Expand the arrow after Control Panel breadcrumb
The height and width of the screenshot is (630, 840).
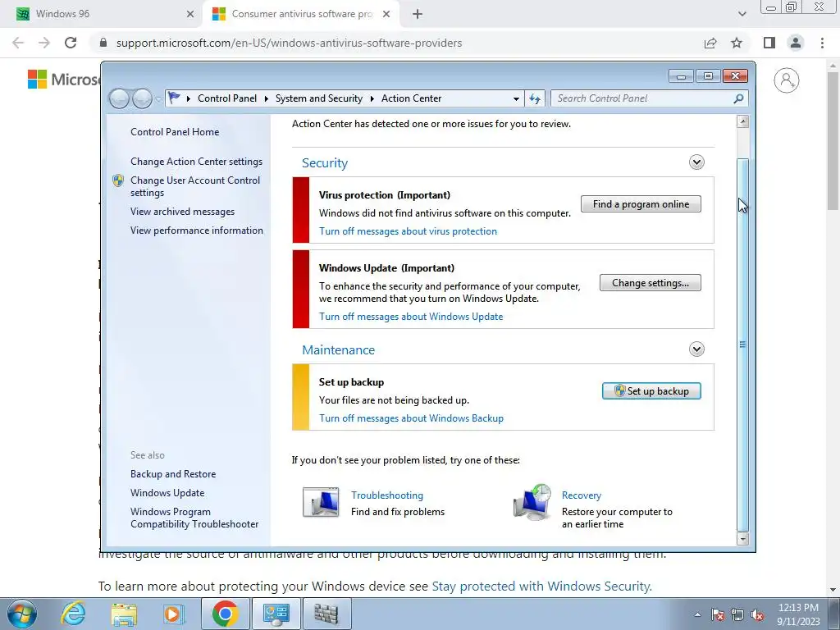(267, 98)
